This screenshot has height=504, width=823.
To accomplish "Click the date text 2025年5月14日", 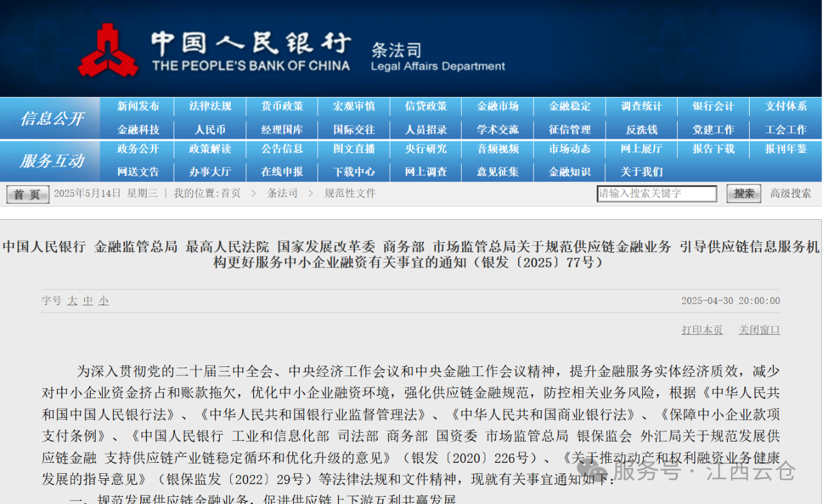I will click(x=87, y=194).
